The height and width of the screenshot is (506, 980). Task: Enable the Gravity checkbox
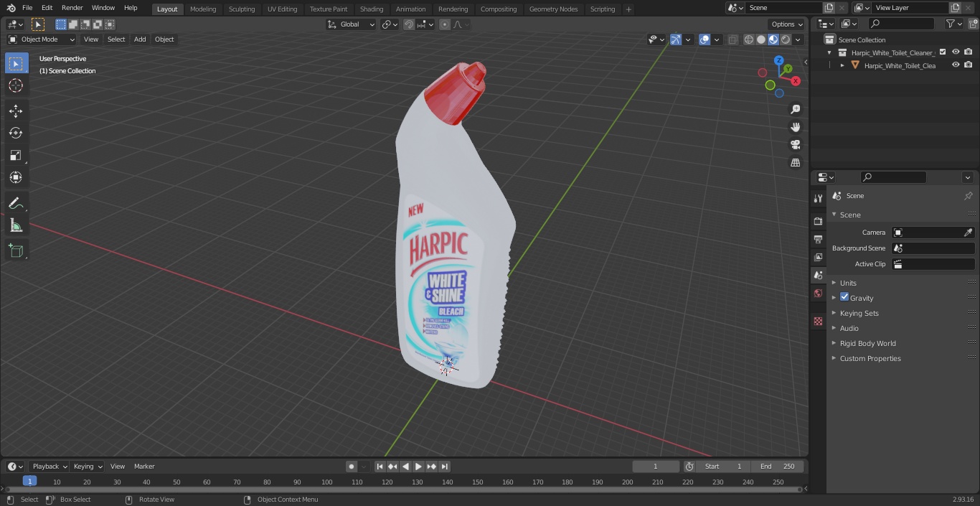tap(844, 297)
